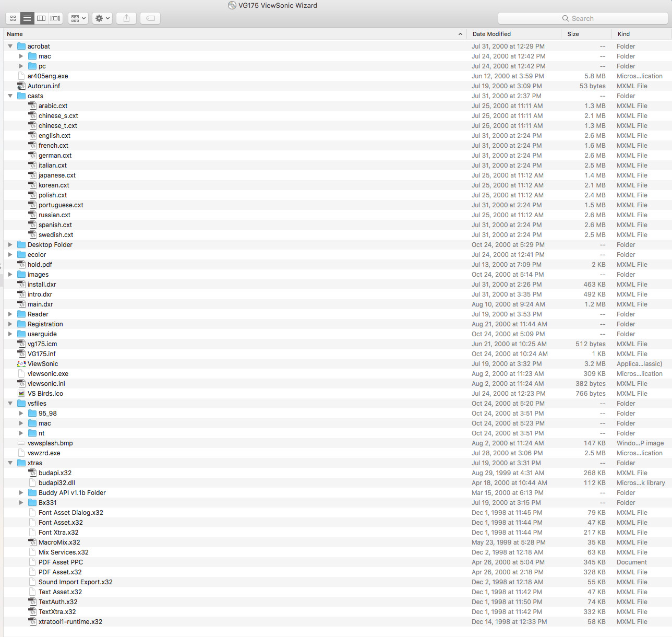Open the Action gear menu
The width and height of the screenshot is (672, 637).
point(102,18)
